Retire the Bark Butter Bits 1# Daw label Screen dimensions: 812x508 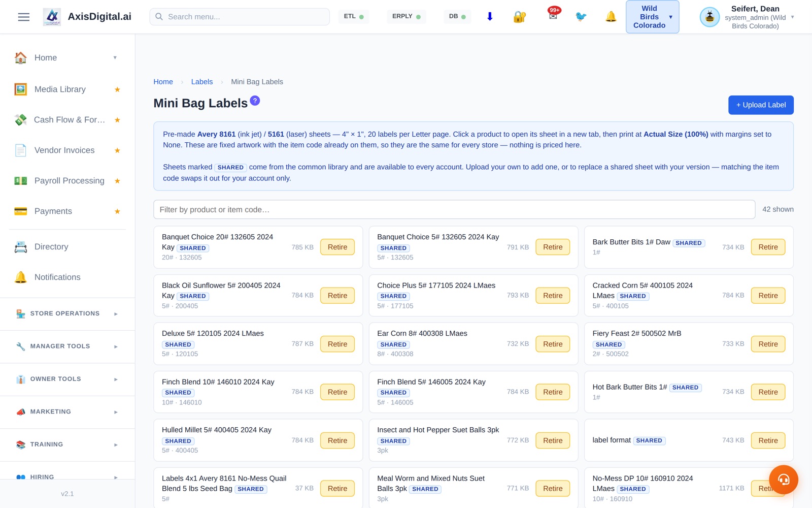pyautogui.click(x=768, y=247)
